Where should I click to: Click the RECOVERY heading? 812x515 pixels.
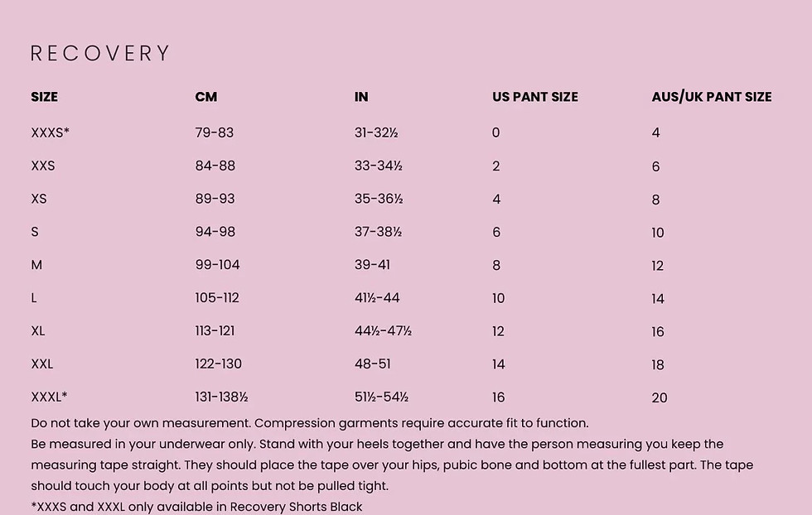[100, 53]
